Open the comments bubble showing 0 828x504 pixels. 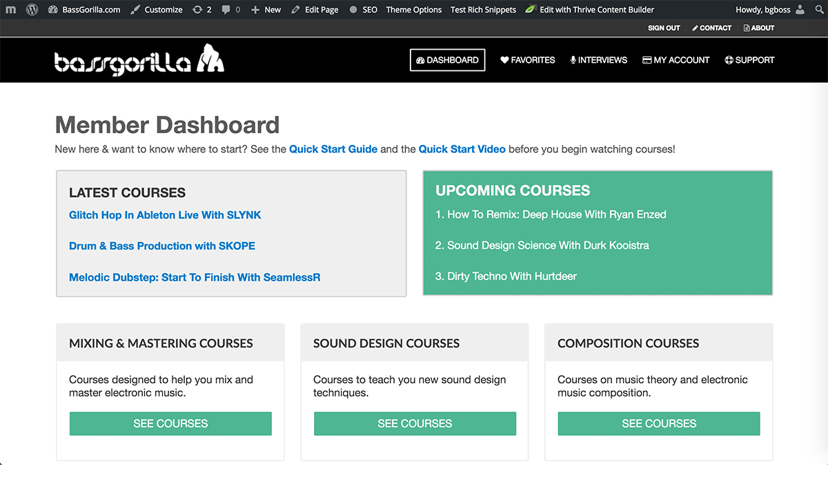click(x=231, y=10)
